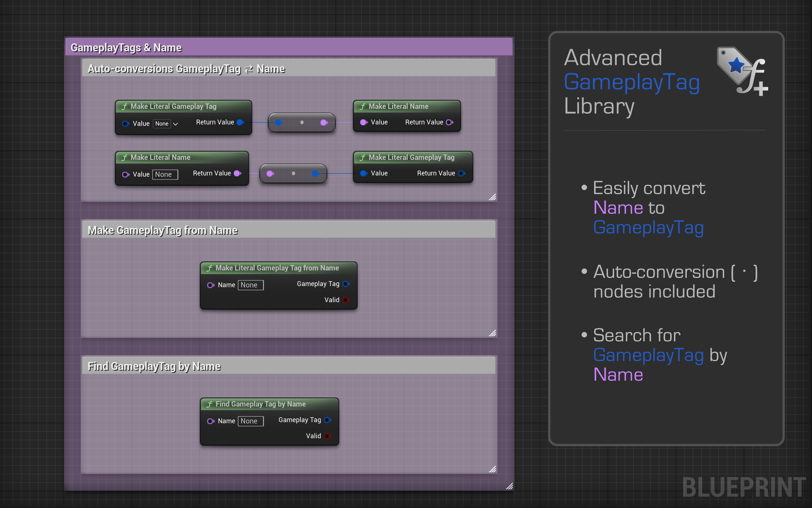Image resolution: width=812 pixels, height=508 pixels.
Task: Select Make Literal Gameplay Tag from Name node title
Action: tap(277, 268)
